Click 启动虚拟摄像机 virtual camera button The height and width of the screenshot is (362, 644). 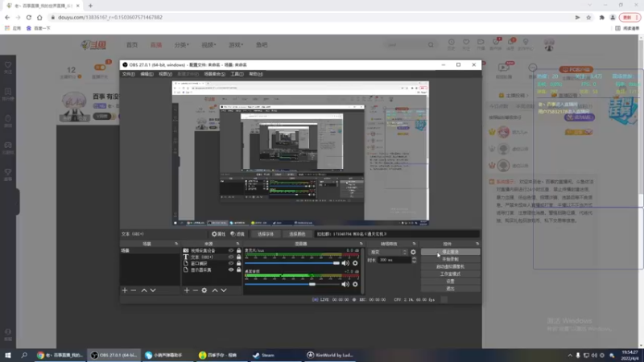pos(450,267)
